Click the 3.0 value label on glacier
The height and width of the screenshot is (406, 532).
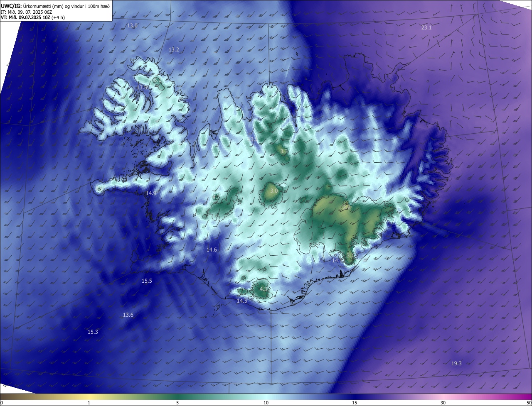coord(273,191)
